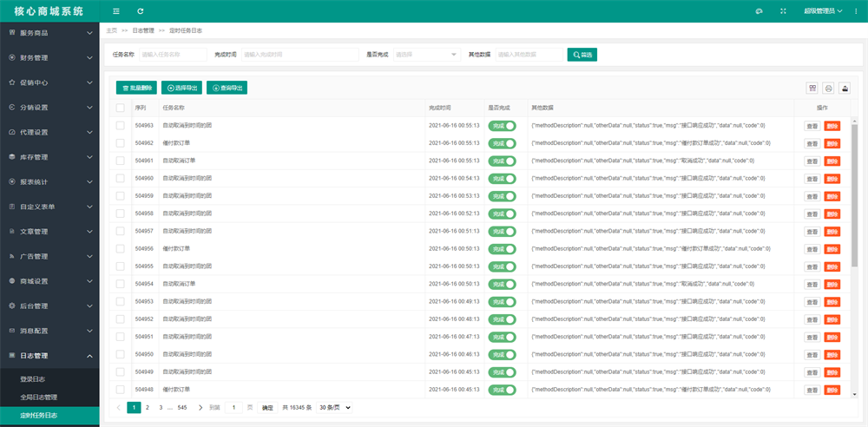The height and width of the screenshot is (427, 868).
Task: Click the 后台管理 gear icon
Action: tap(11, 305)
